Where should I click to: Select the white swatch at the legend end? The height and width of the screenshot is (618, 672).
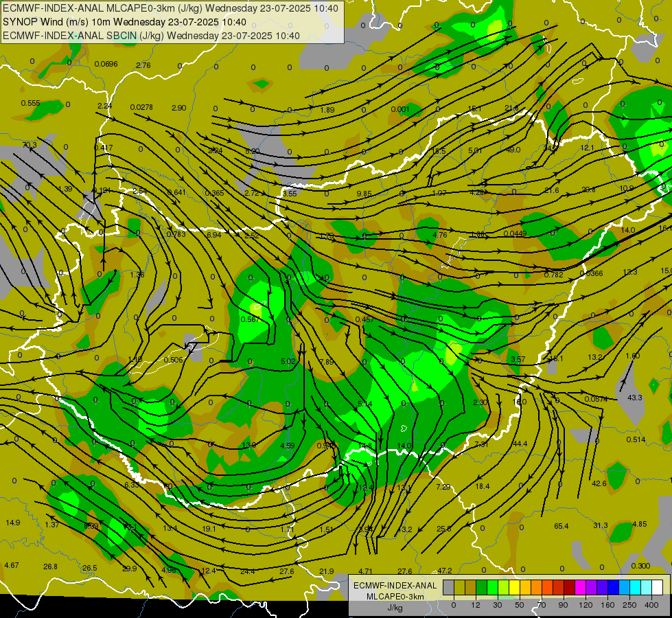pos(658,587)
